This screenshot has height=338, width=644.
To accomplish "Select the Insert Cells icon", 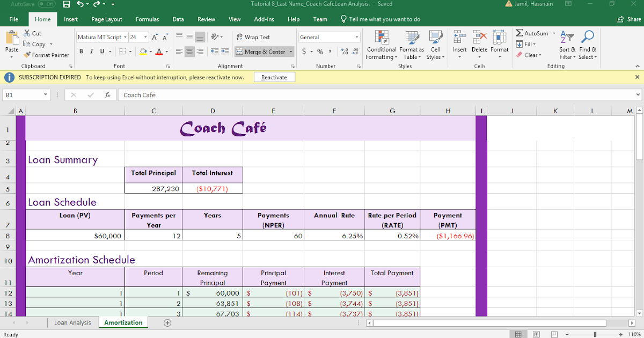I will [x=459, y=40].
